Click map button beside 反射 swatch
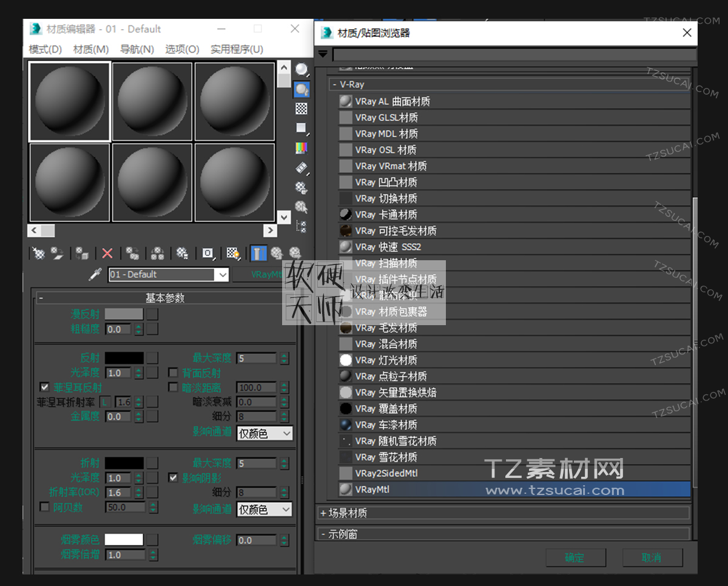 (x=152, y=358)
